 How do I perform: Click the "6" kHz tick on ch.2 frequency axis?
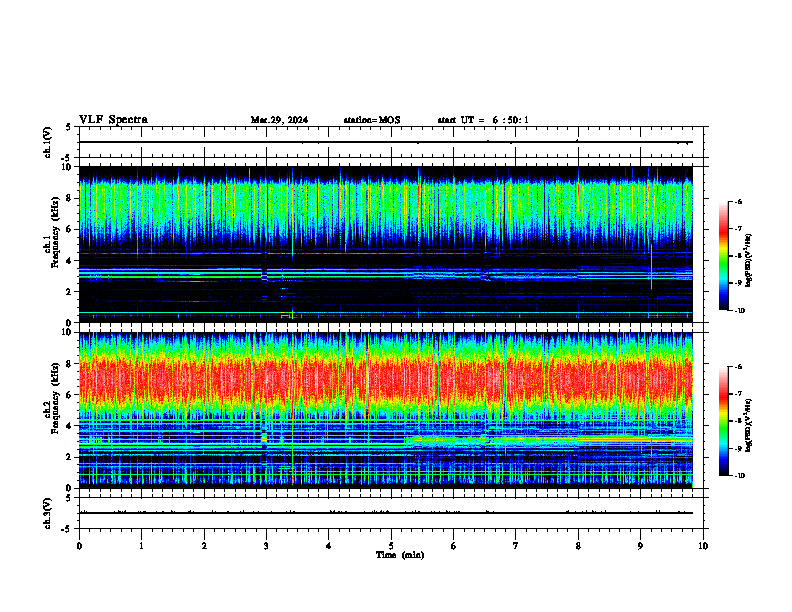(70, 395)
